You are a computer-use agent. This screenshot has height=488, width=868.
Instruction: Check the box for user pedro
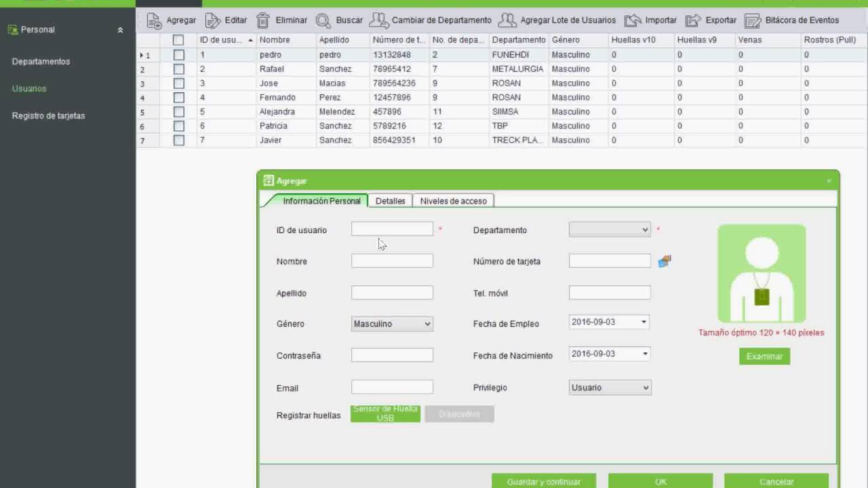click(178, 55)
